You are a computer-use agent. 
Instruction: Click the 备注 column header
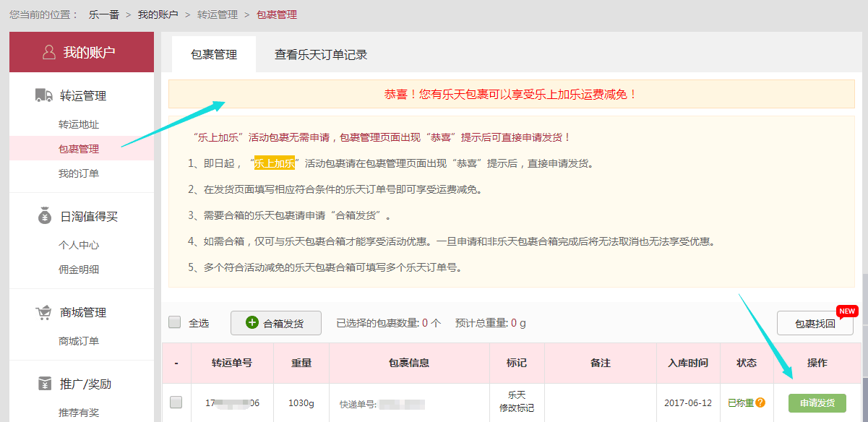click(601, 363)
